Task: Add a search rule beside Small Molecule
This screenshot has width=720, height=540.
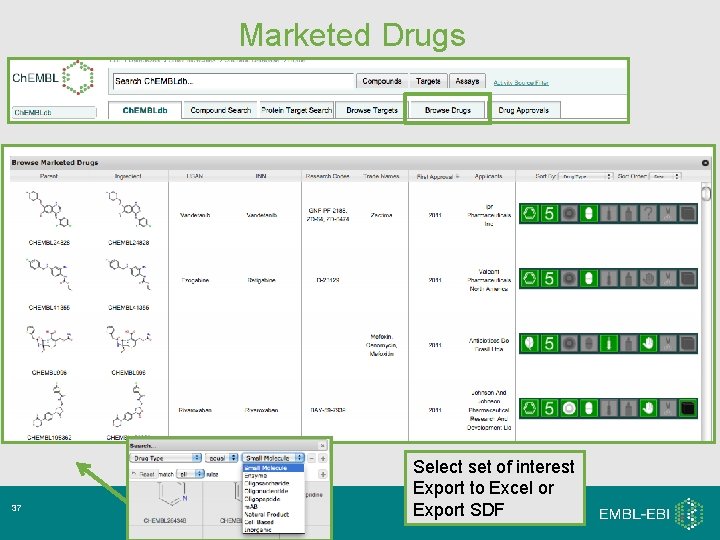Action: pyautogui.click(x=323, y=458)
